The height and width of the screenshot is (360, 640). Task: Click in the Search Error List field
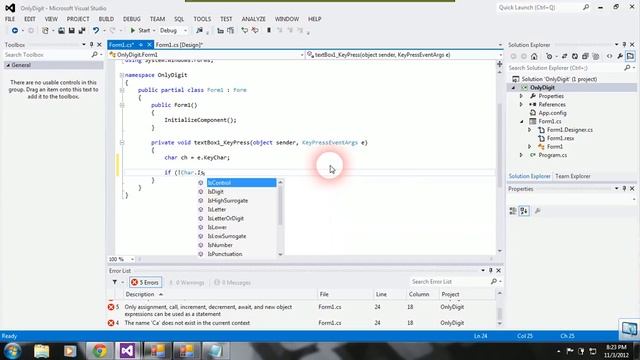(x=449, y=282)
